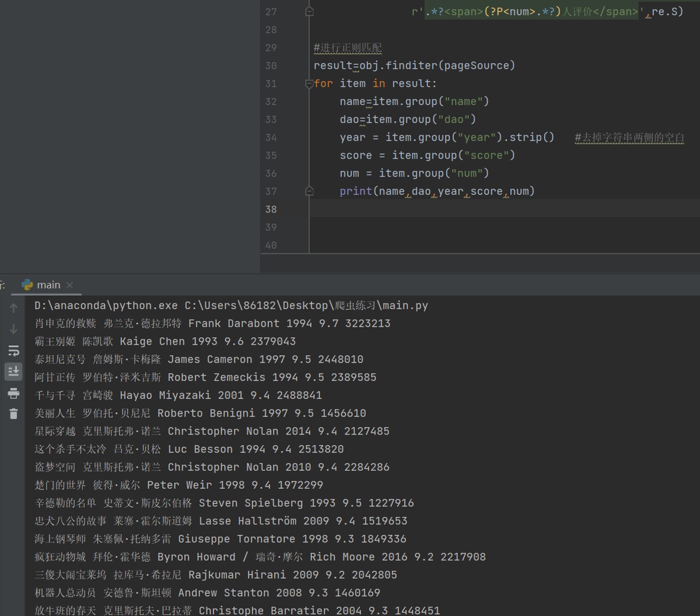Toggle scroll-to-end in the Run console

pyautogui.click(x=13, y=372)
